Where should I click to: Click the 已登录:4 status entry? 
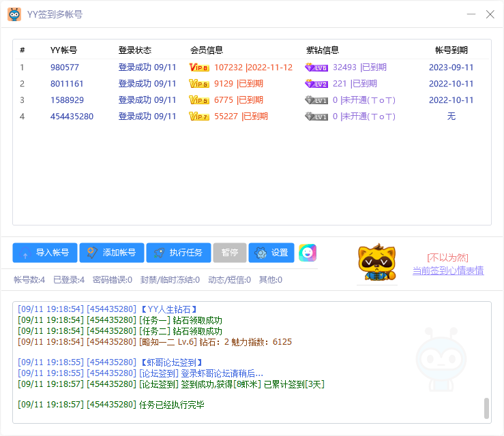69,280
